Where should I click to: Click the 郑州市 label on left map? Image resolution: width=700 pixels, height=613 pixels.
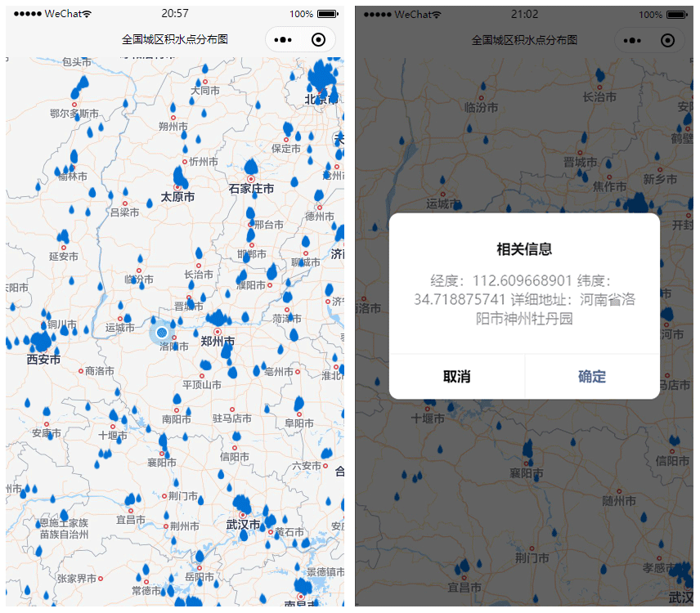tap(218, 342)
